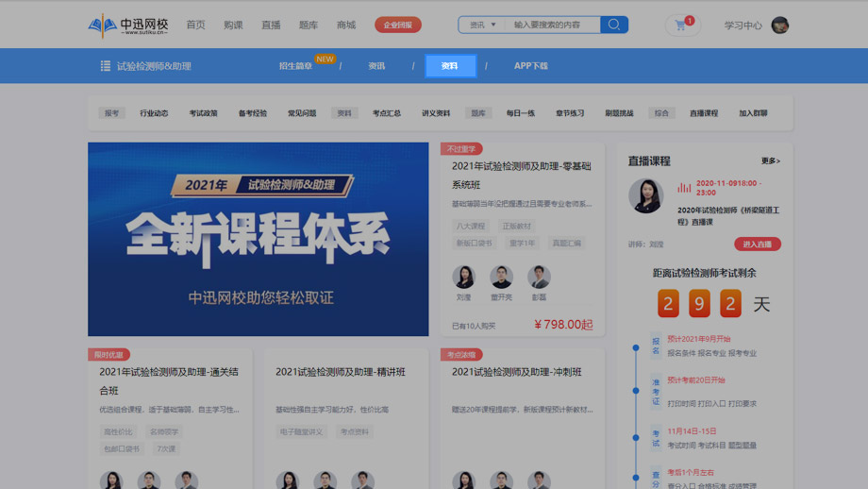Click the 中迅网校 logo
Image resolution: width=868 pixels, height=489 pixels.
pos(127,25)
